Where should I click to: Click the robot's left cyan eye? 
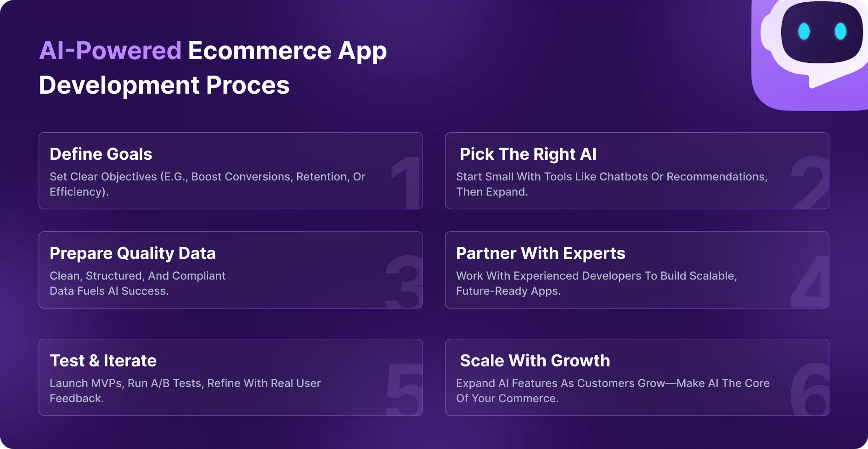pyautogui.click(x=804, y=31)
